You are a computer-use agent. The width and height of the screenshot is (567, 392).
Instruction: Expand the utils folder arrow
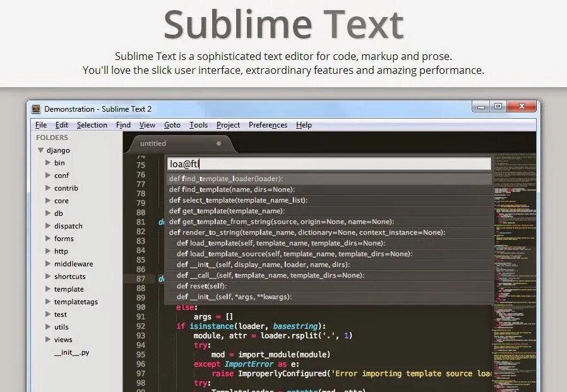[48, 326]
